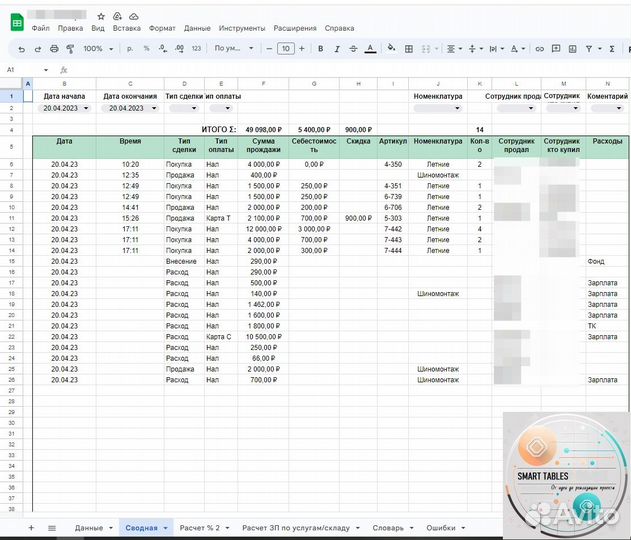Switch to Расчет ЗП по услугам/складу tab
The image size is (631, 540).
click(x=301, y=528)
